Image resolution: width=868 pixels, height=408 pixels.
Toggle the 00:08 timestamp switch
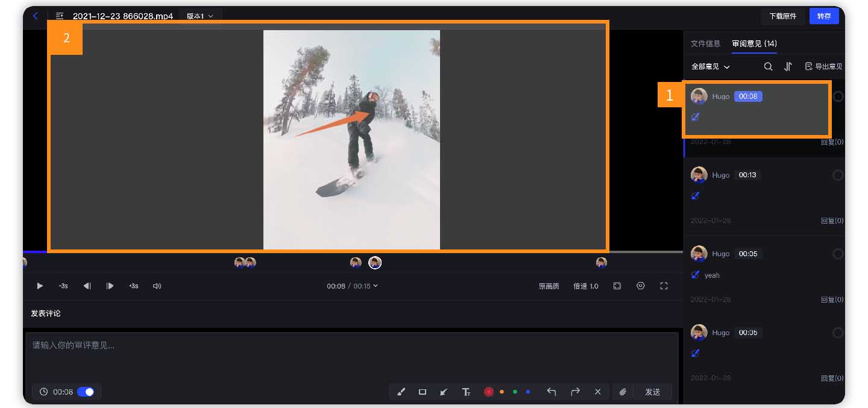point(86,392)
